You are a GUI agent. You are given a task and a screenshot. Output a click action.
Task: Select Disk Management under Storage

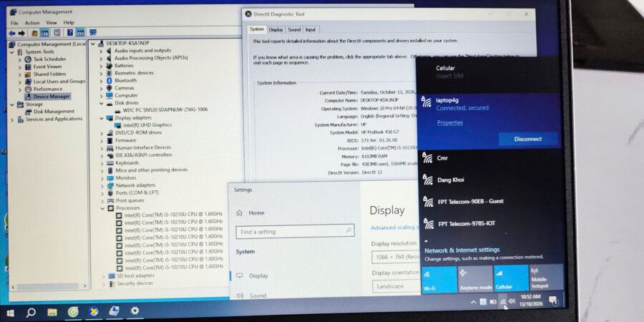[x=54, y=112]
